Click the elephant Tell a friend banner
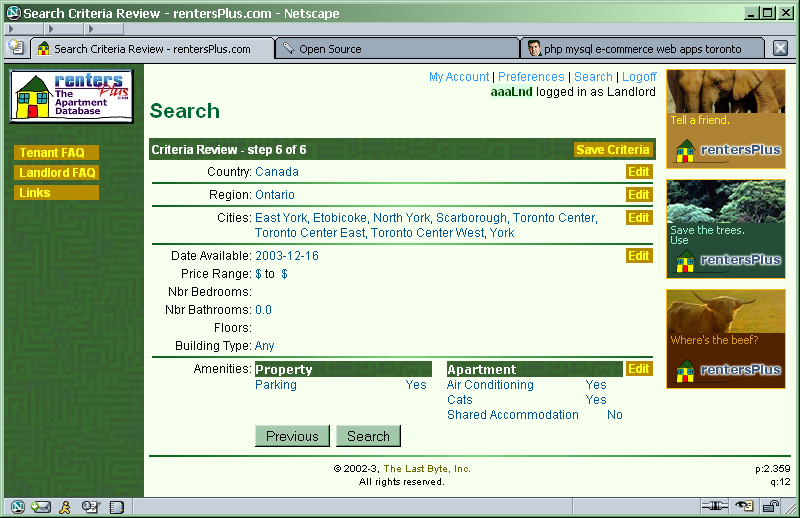Screen dimensions: 800x518 pos(725,118)
